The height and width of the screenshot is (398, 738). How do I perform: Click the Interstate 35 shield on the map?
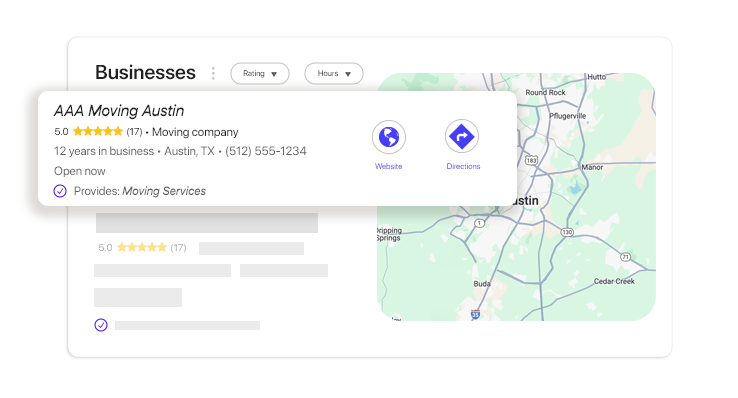(x=475, y=314)
